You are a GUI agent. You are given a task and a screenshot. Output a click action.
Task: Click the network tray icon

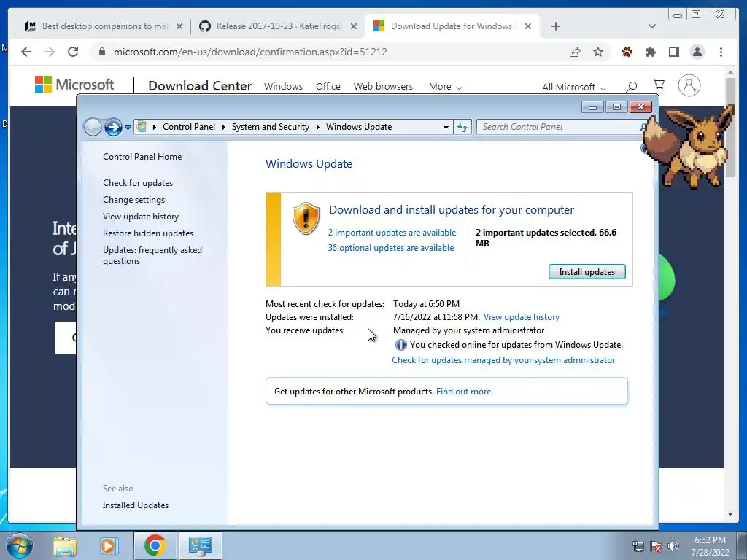click(638, 546)
